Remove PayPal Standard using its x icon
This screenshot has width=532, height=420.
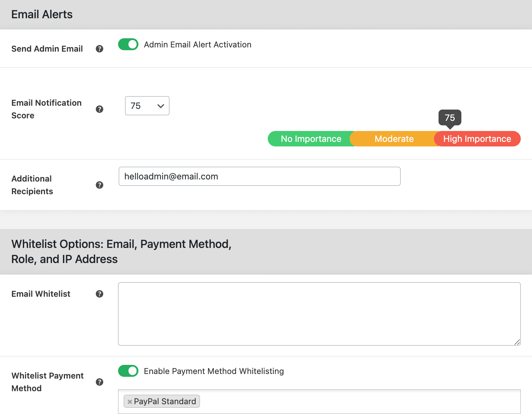[x=130, y=402]
